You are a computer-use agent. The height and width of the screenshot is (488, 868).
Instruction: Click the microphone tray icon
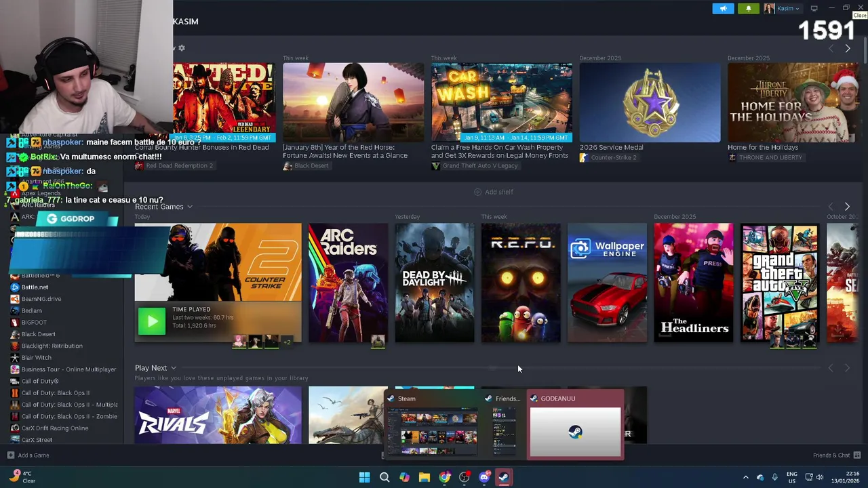coord(774,478)
